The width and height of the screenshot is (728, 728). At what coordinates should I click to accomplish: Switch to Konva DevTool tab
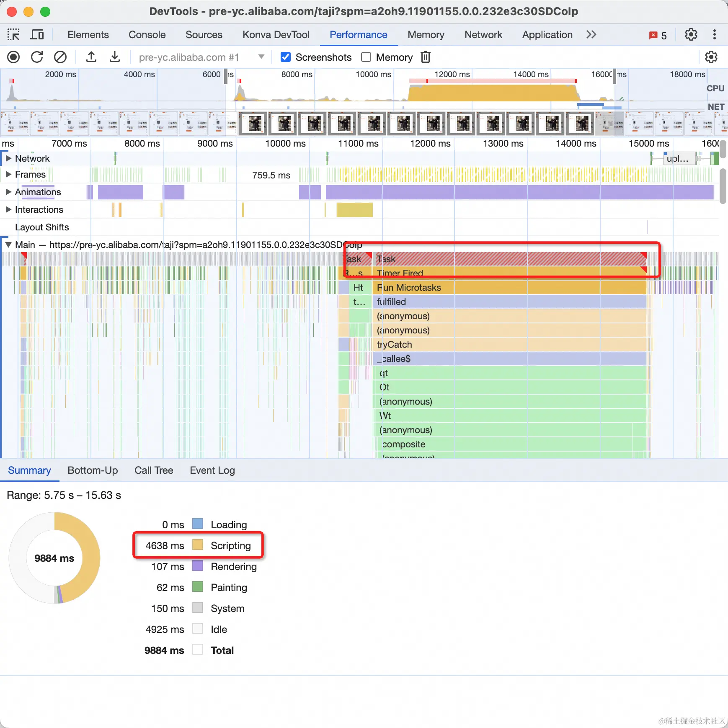click(x=276, y=35)
